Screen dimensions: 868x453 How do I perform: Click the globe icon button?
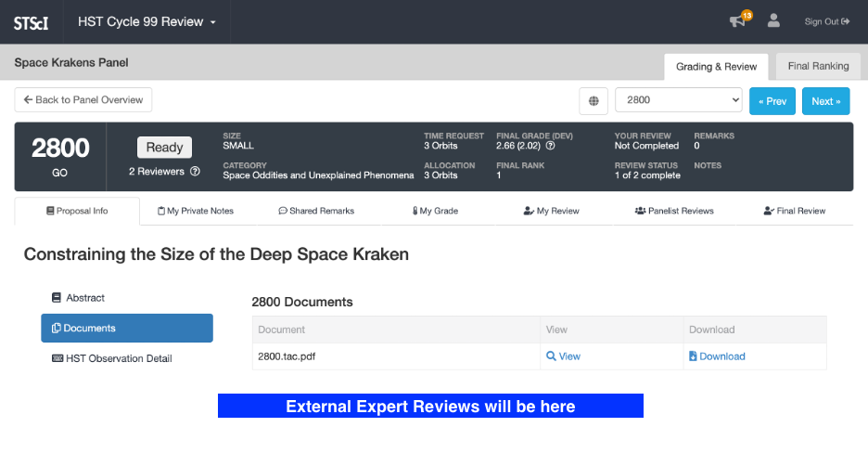(x=594, y=101)
